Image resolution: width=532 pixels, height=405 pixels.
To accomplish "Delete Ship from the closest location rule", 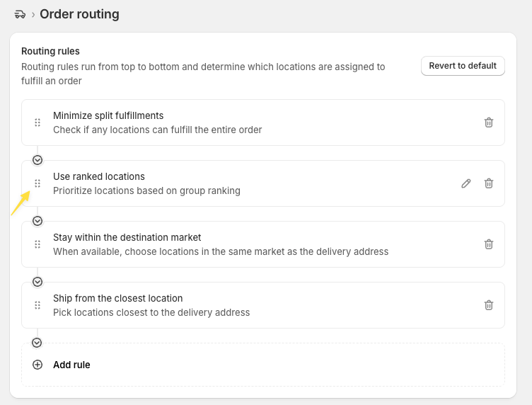I will point(489,305).
